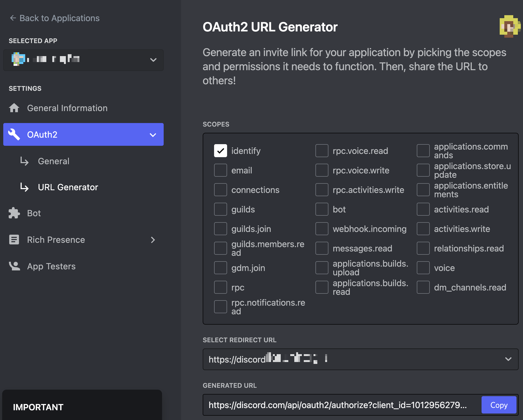
Task: Click the App Testers person icon
Action: (x=14, y=266)
